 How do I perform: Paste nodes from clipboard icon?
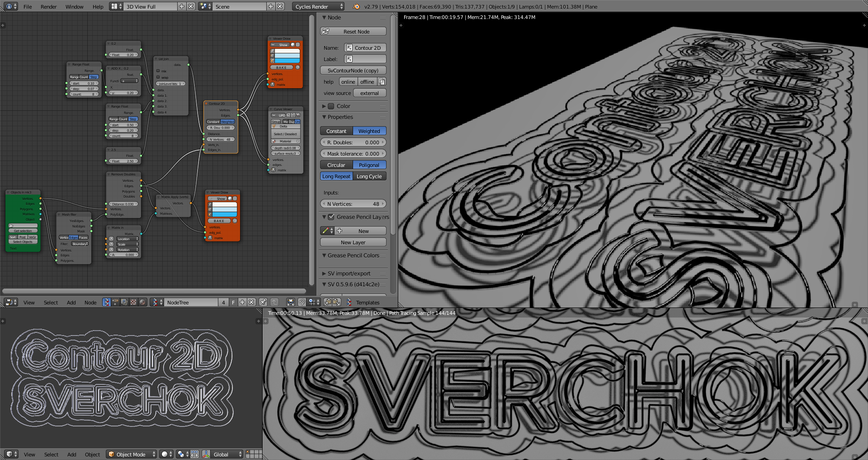pyautogui.click(x=336, y=302)
